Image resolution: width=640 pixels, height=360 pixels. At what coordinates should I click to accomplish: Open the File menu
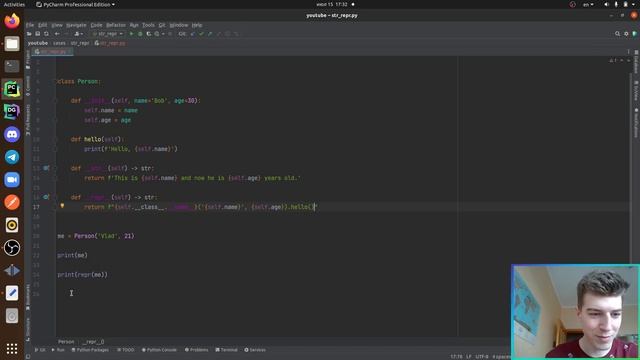coord(30,25)
